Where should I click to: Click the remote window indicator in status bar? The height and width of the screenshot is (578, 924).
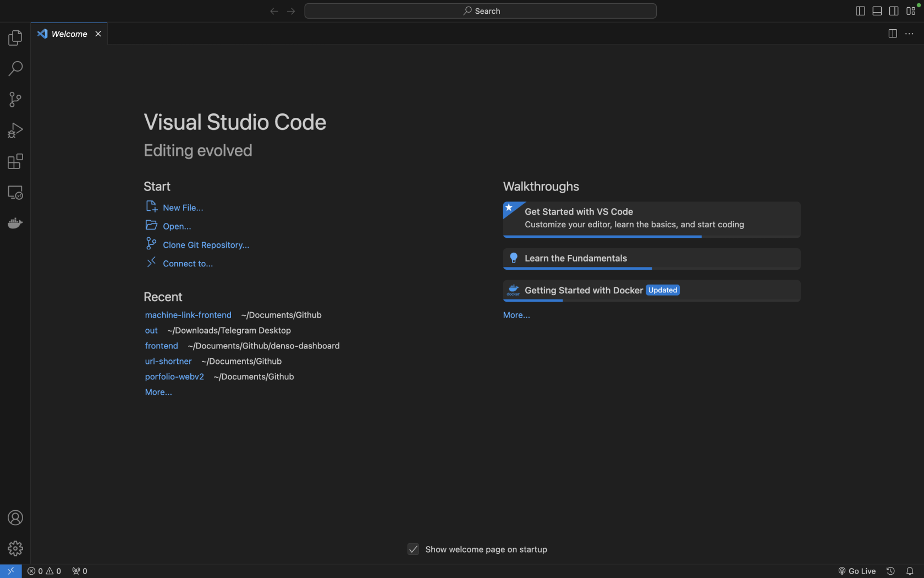11,571
